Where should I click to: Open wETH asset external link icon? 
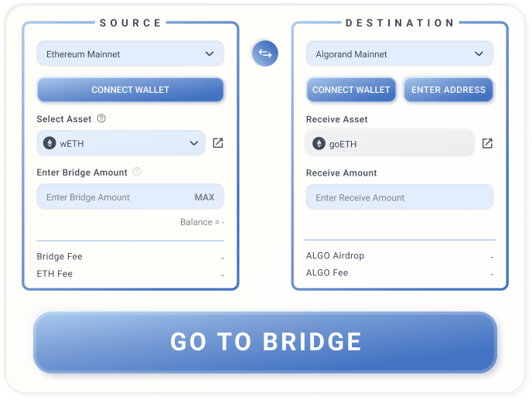pos(218,143)
